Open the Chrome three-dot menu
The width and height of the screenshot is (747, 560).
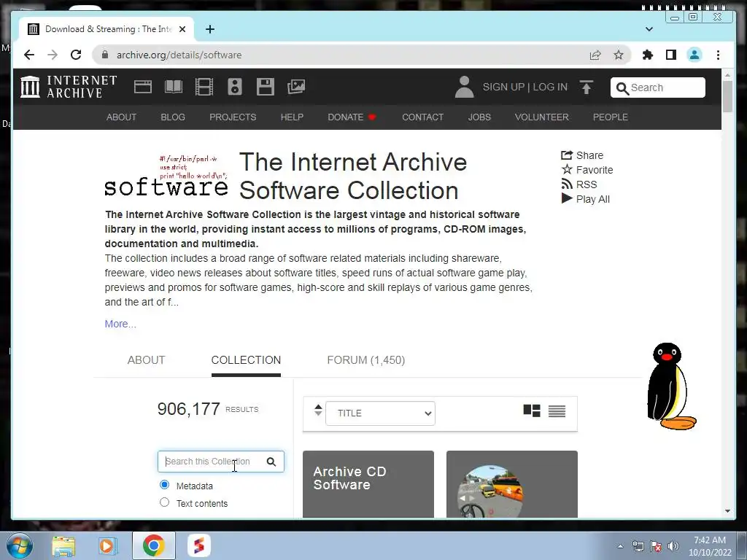pos(718,55)
